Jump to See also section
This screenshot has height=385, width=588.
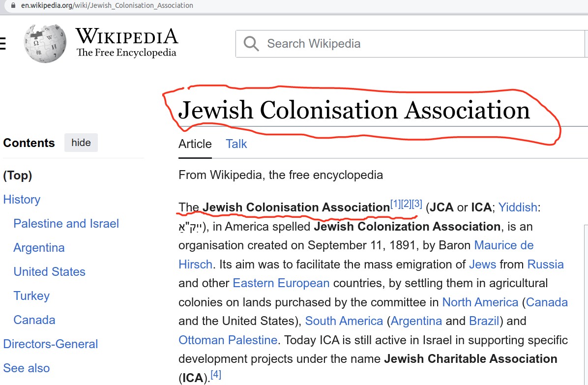27,368
